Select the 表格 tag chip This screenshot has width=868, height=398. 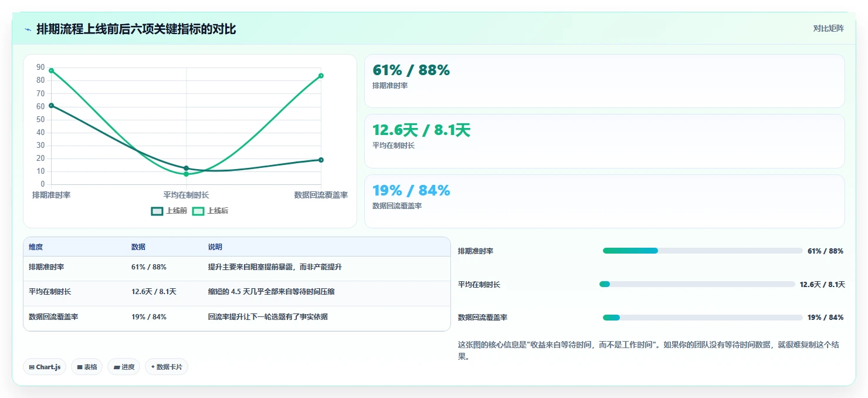coord(87,367)
